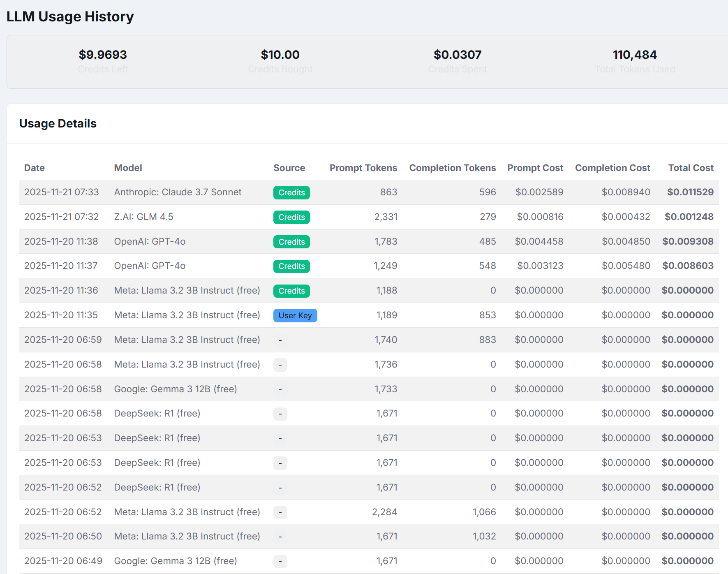Select total cost $0.009308
Viewport: 728px width, 574px height.
(688, 241)
